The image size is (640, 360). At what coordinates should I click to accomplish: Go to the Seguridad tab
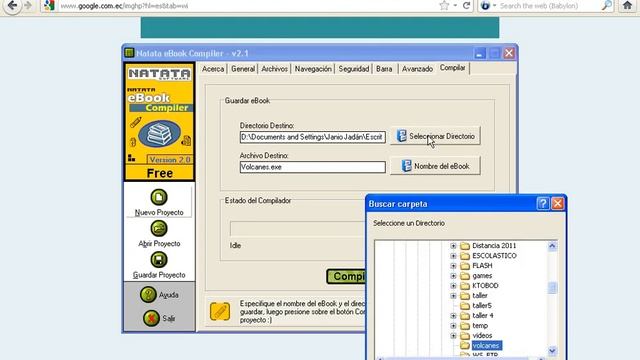coord(353,69)
